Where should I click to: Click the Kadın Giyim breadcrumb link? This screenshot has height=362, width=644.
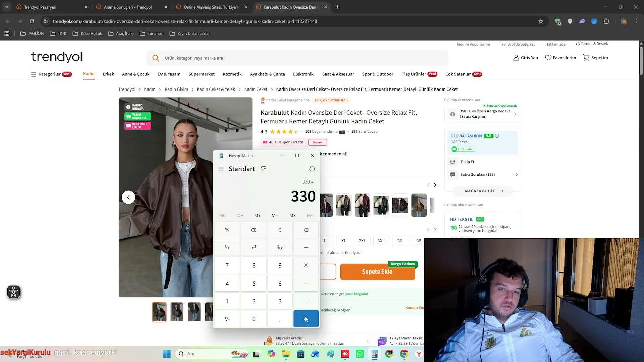tap(176, 89)
